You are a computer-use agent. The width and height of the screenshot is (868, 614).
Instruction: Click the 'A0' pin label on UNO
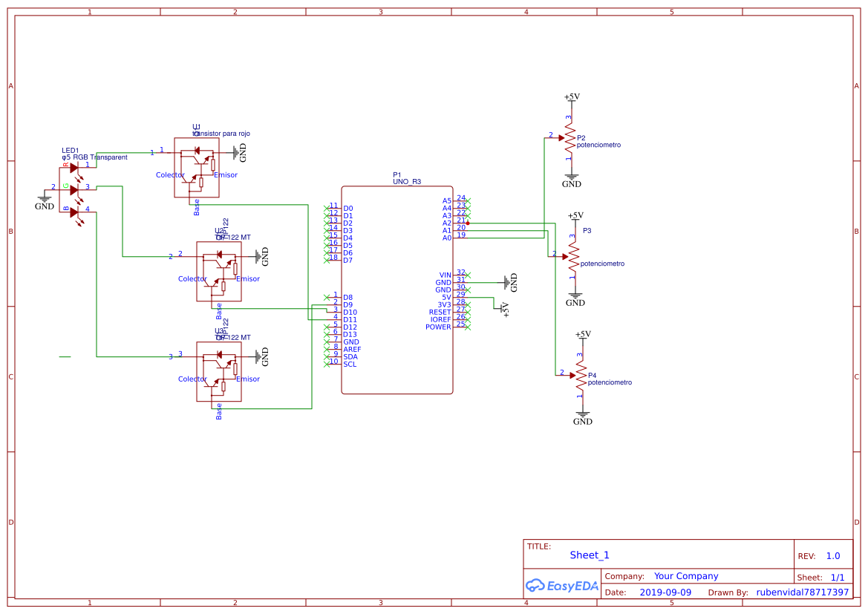(447, 238)
